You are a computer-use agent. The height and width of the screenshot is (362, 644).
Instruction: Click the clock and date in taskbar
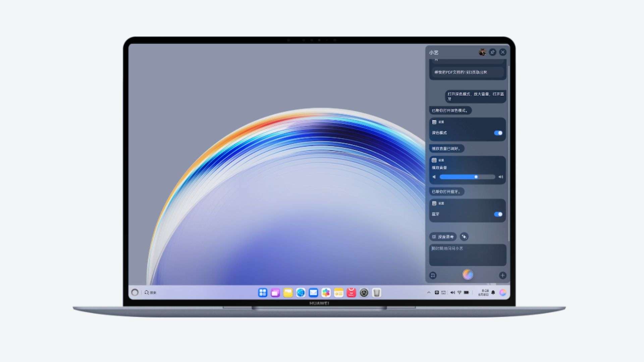[483, 293]
